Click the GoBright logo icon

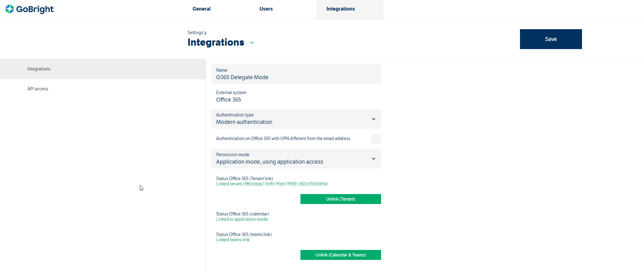click(10, 9)
